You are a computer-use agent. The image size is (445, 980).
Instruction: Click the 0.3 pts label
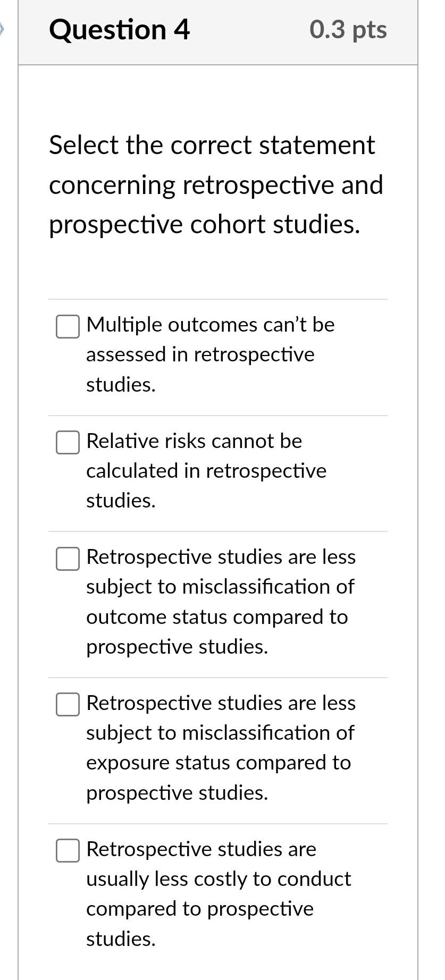click(x=349, y=29)
